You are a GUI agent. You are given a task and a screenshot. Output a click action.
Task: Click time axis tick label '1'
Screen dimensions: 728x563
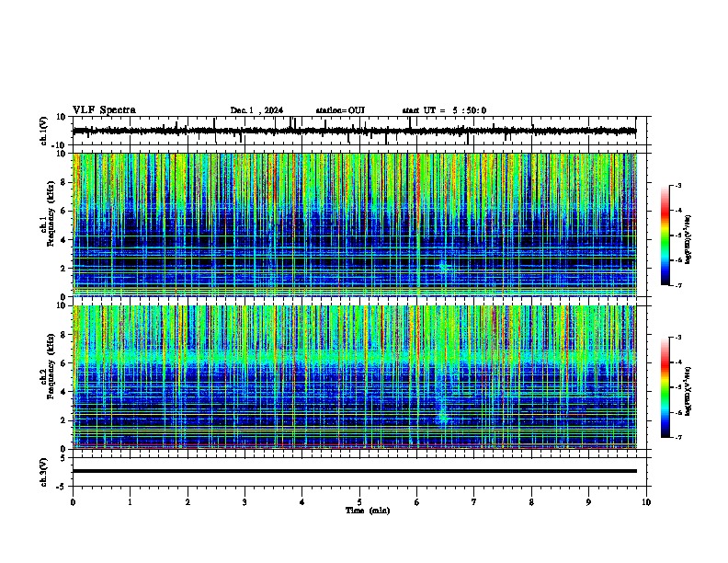click(131, 502)
